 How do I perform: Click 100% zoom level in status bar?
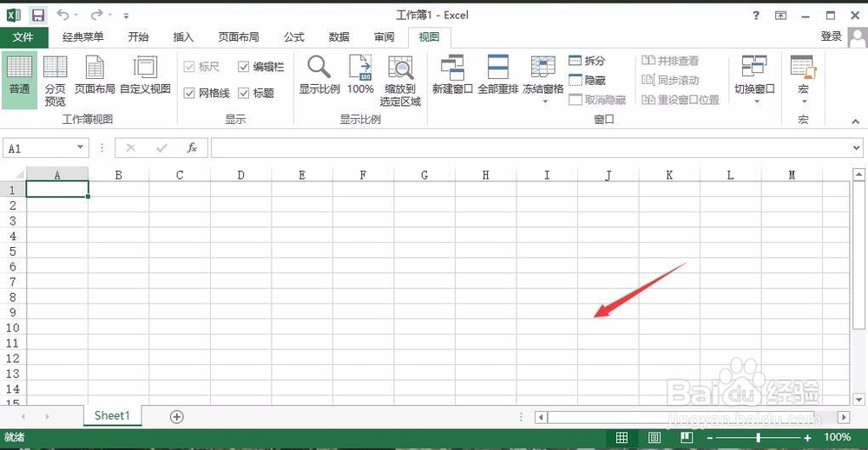click(x=837, y=437)
